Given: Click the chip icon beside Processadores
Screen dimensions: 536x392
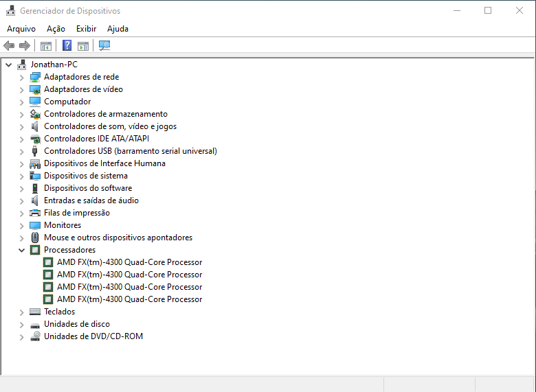Looking at the screenshot, I should pyautogui.click(x=35, y=250).
